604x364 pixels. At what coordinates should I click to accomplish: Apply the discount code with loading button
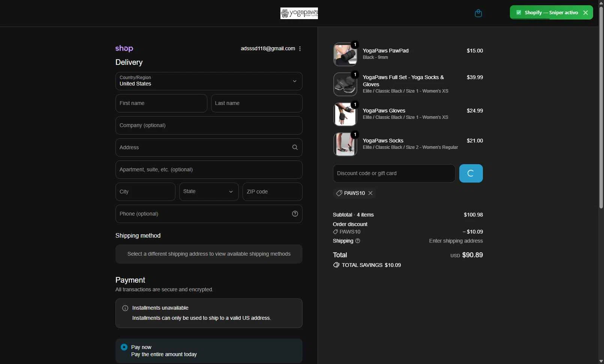pos(471,174)
